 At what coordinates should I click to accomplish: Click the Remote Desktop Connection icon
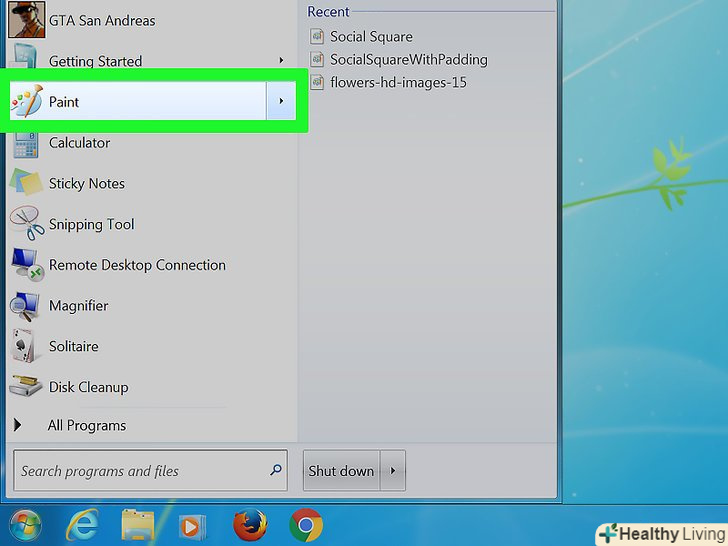(27, 265)
